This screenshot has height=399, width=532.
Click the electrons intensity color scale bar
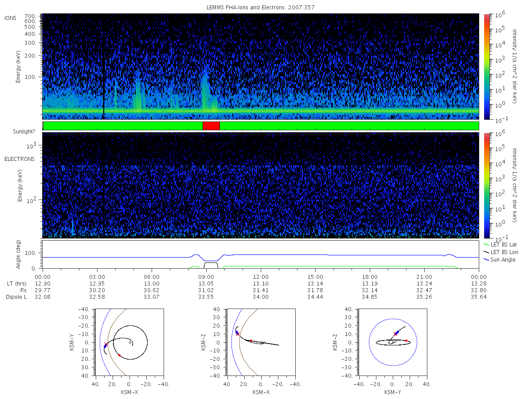[486, 185]
